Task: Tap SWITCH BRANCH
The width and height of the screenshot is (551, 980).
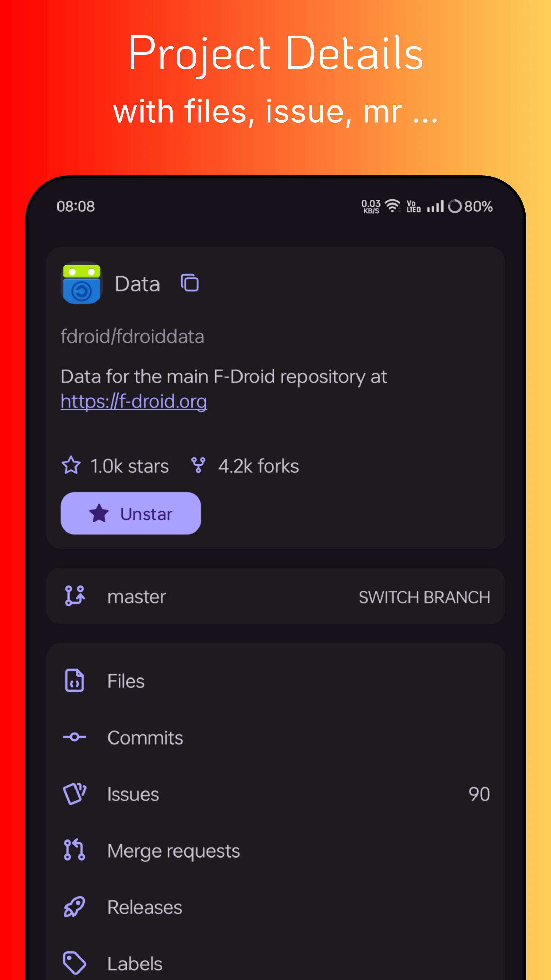Action: pos(424,597)
